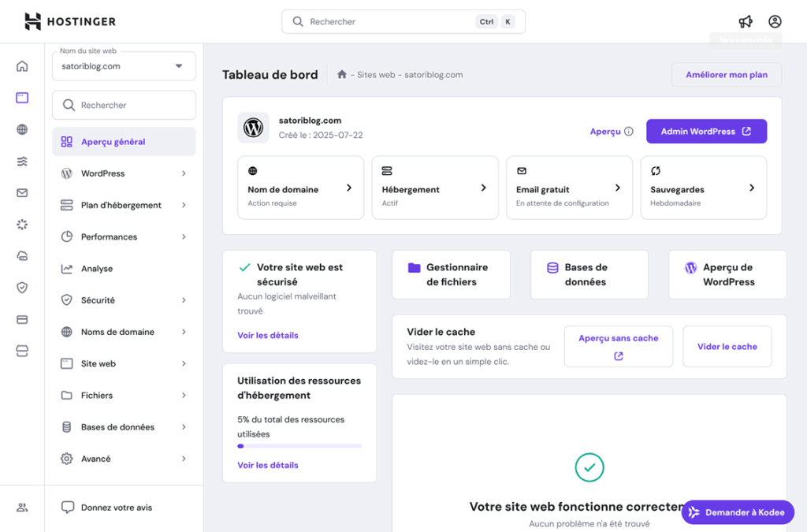Click the hosting resource usage progress bar
This screenshot has height=532, width=807.
click(299, 446)
